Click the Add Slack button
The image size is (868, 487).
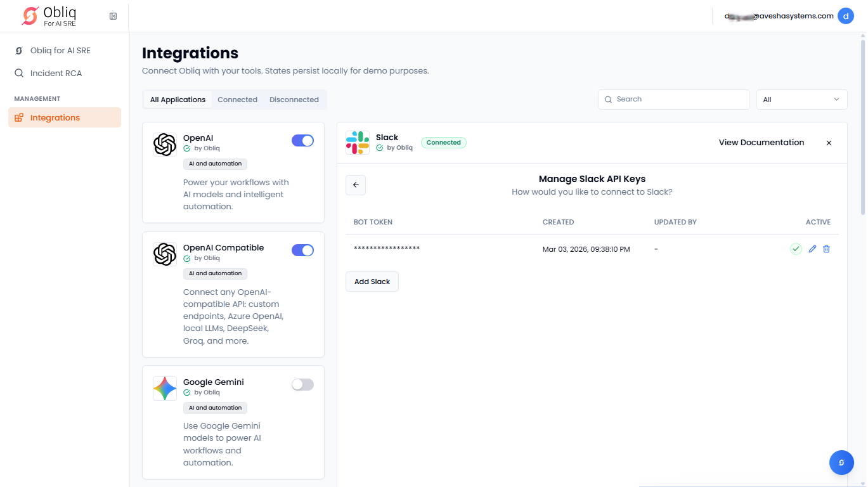[x=372, y=282]
